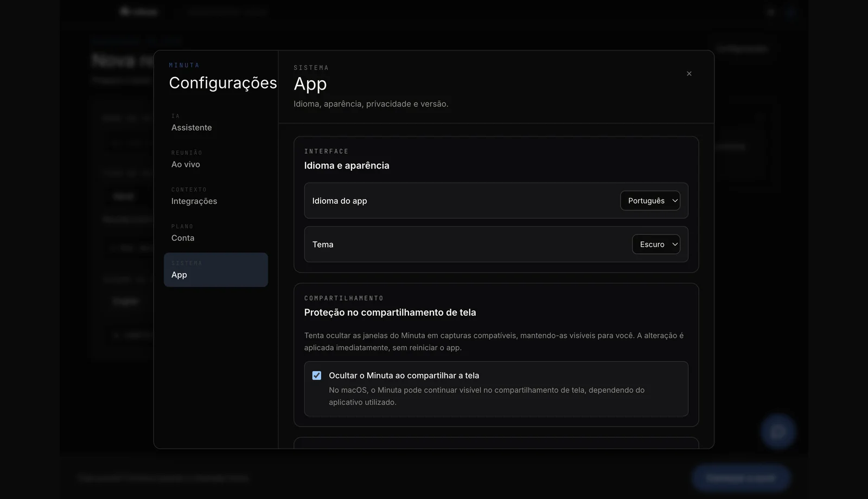Open the Idioma do app dropdown
Screen dimensions: 868x499
point(650,201)
